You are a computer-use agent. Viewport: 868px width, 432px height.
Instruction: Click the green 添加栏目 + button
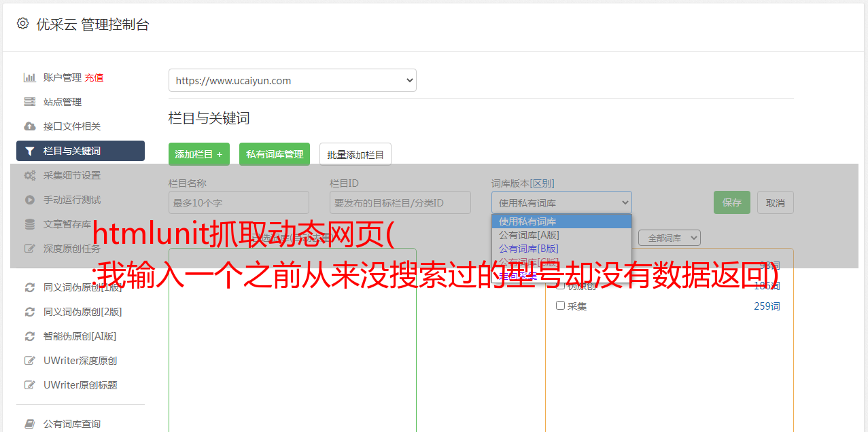click(x=199, y=154)
